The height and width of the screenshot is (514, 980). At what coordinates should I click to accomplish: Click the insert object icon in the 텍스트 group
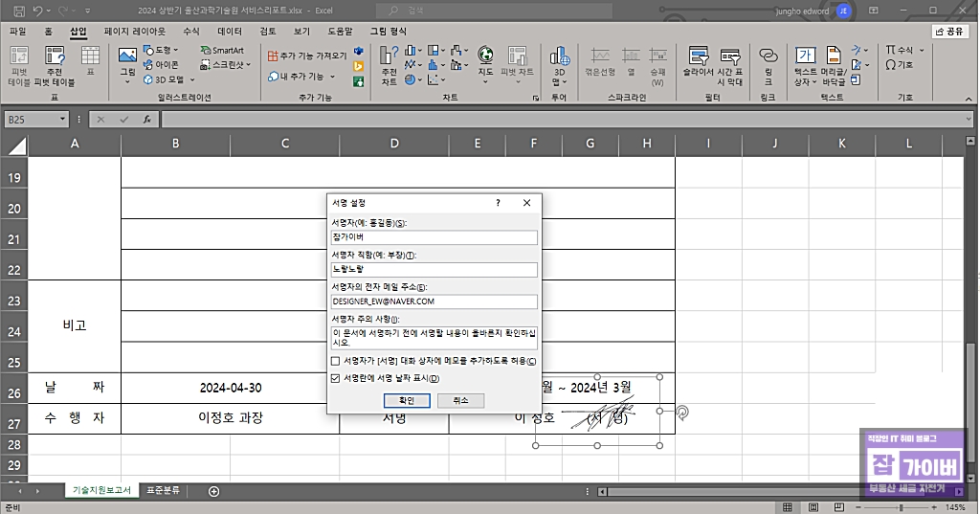[857, 80]
